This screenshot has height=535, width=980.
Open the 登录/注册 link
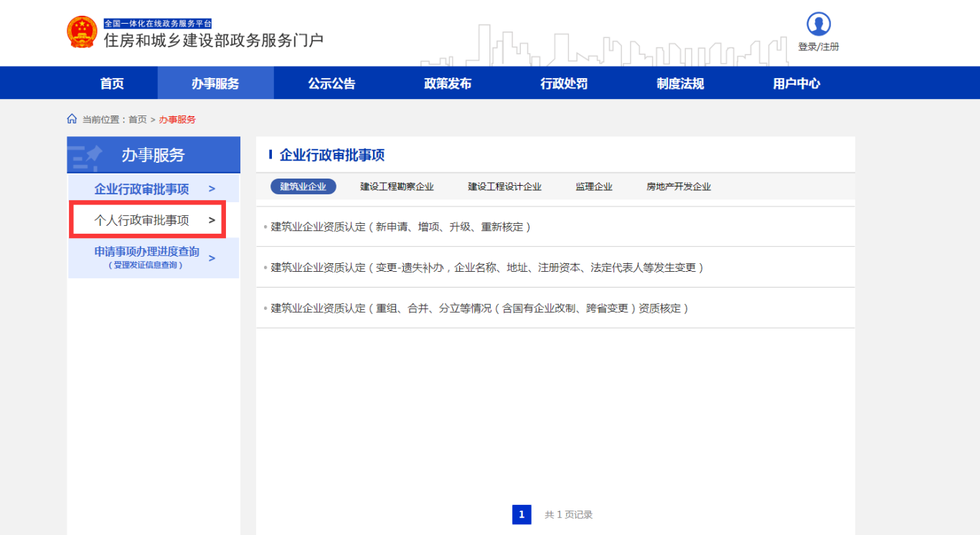pyautogui.click(x=819, y=47)
